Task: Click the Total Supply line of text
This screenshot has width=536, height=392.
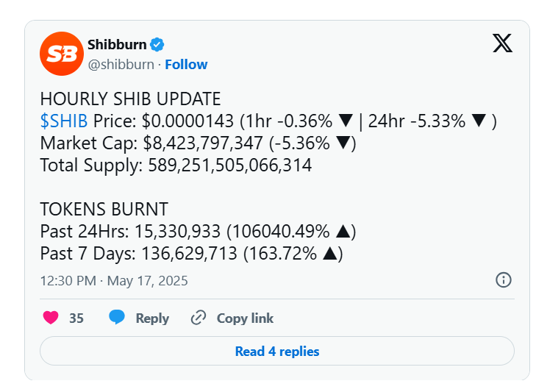Action: tap(176, 165)
